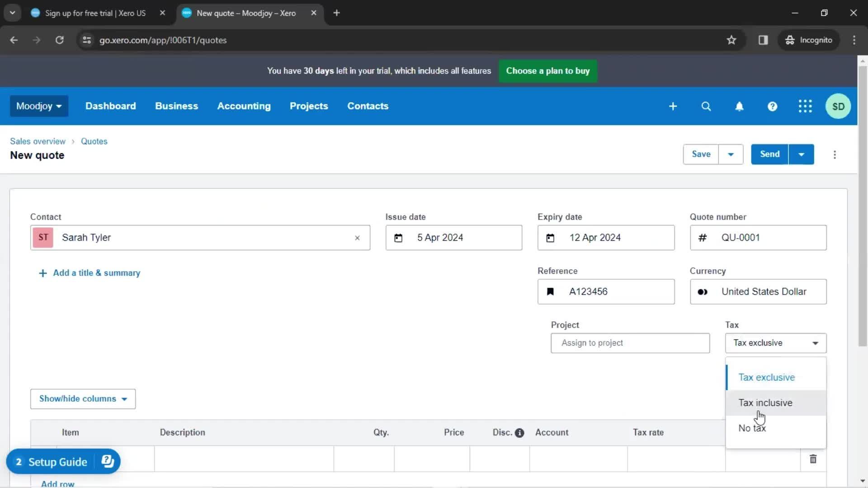Go to Quotes breadcrumb
868x488 pixels.
pos(94,141)
